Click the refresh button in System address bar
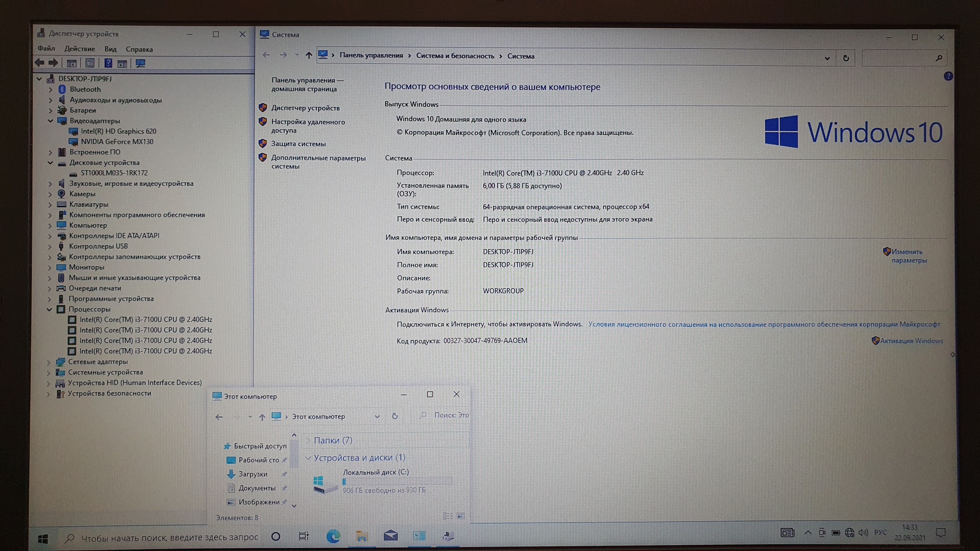980x551 pixels. click(846, 58)
